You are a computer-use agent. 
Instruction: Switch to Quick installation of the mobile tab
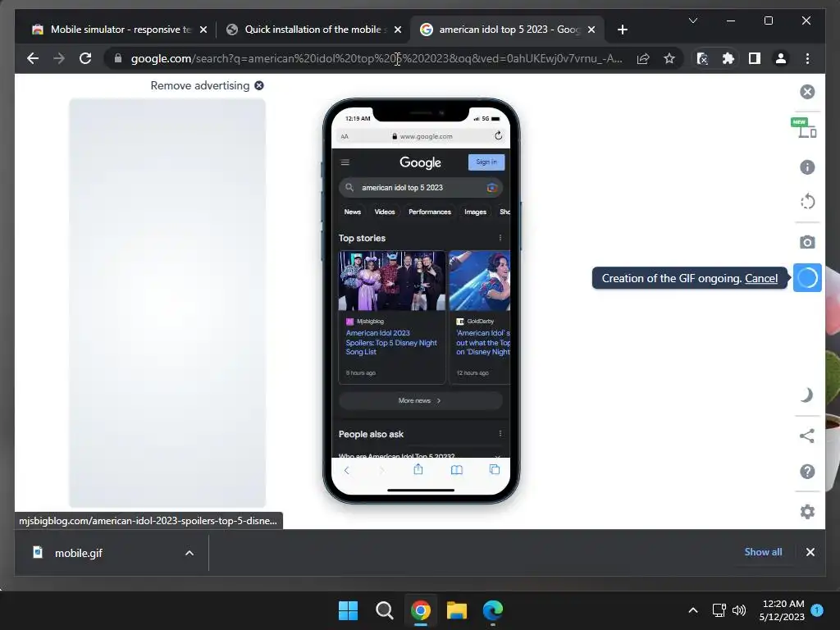click(x=313, y=30)
